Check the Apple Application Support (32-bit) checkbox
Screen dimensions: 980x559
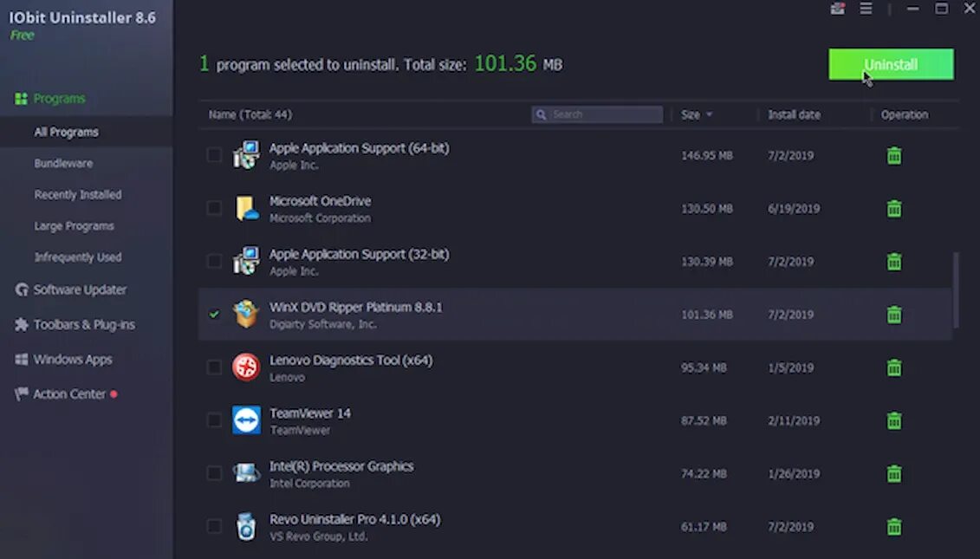[x=214, y=261]
